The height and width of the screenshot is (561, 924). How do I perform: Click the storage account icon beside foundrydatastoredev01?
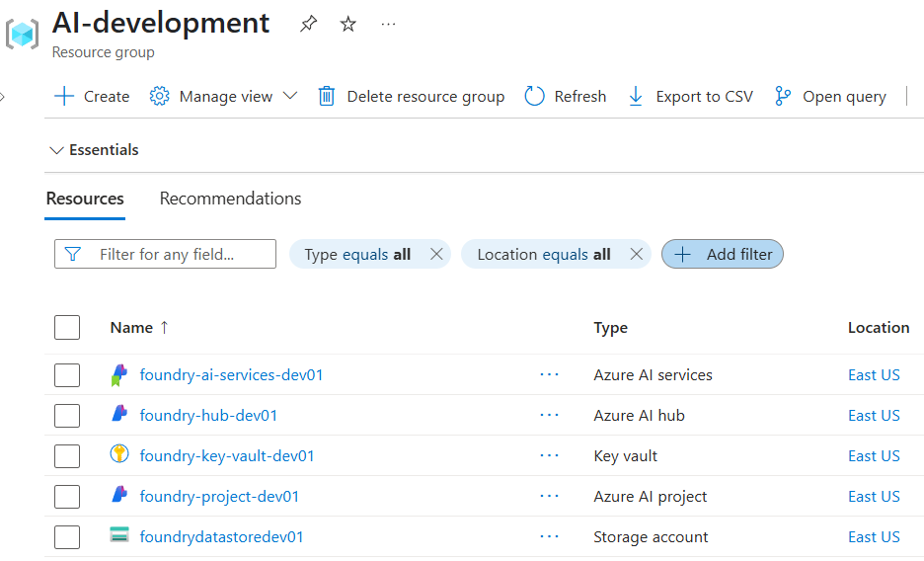coord(119,534)
